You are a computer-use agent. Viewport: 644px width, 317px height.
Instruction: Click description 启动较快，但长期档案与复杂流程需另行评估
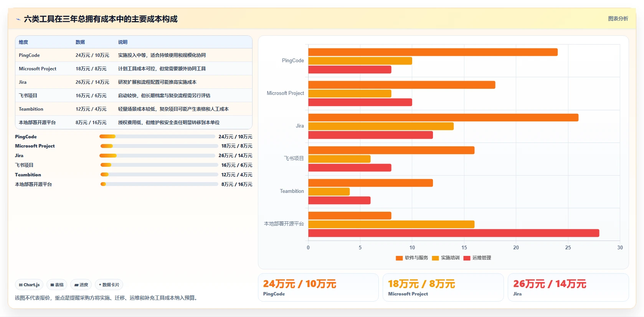click(164, 96)
